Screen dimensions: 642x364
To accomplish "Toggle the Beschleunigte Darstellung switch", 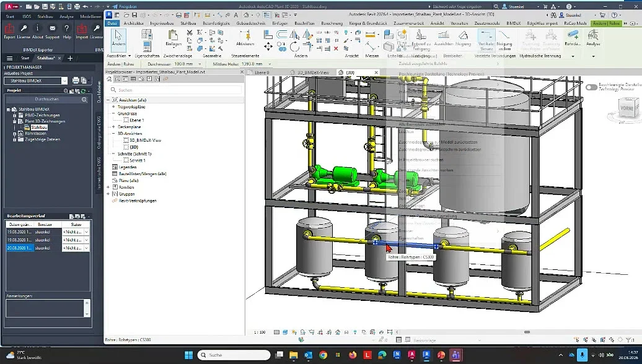I will (591, 87).
